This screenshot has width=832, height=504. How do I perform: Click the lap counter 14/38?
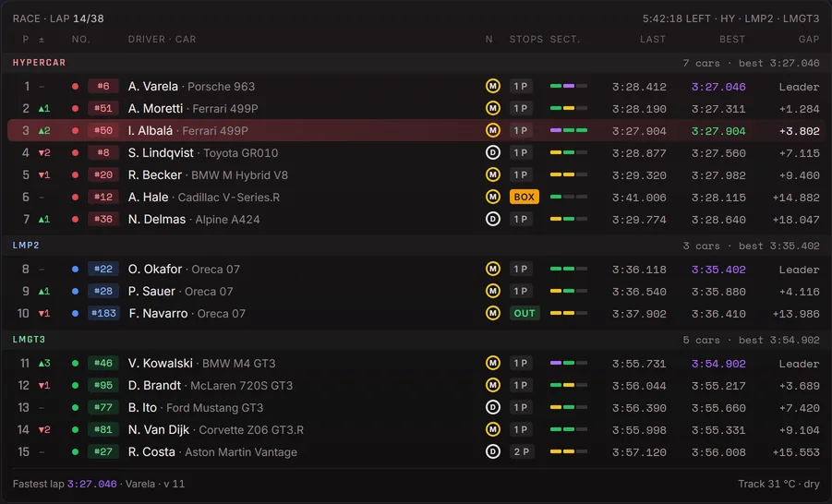pyautogui.click(x=89, y=18)
